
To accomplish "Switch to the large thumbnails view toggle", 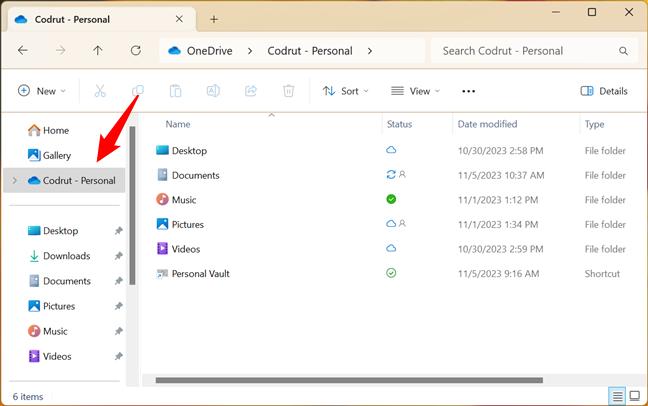I will point(634,396).
